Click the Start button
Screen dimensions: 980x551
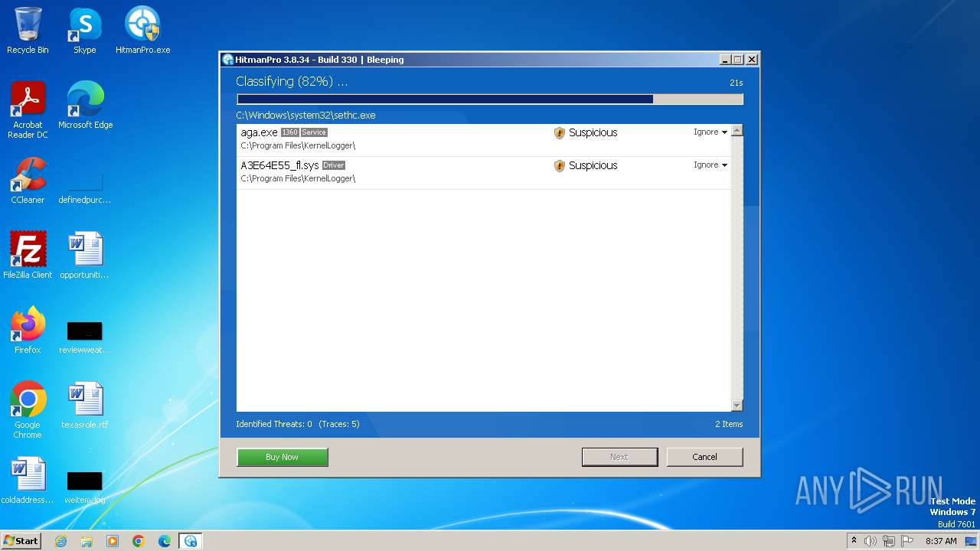21,541
